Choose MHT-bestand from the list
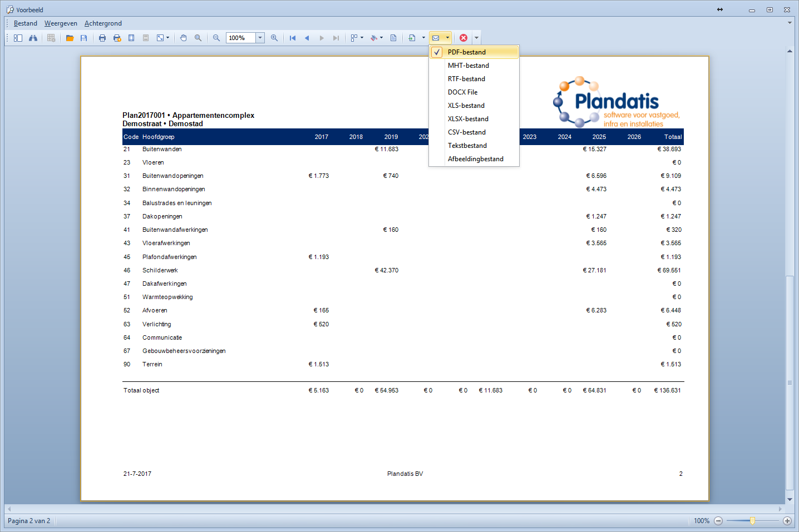799x532 pixels. pos(474,66)
